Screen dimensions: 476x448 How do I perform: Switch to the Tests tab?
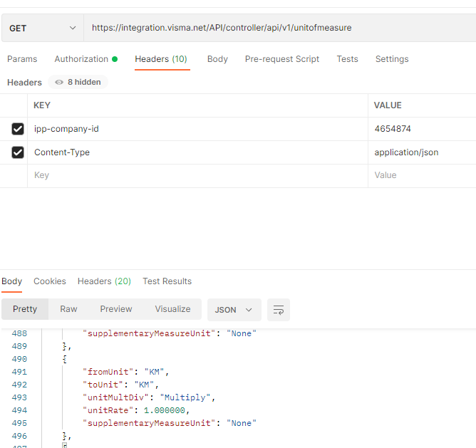point(347,59)
